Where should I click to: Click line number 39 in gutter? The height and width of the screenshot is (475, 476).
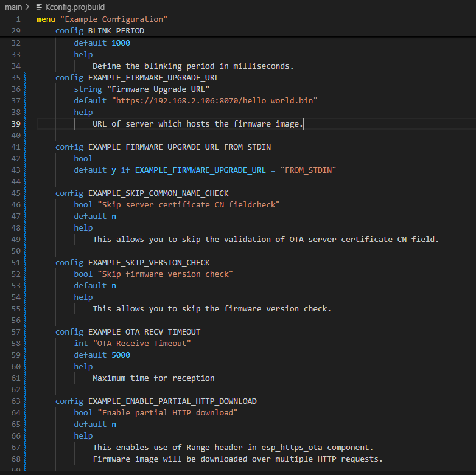(x=16, y=123)
